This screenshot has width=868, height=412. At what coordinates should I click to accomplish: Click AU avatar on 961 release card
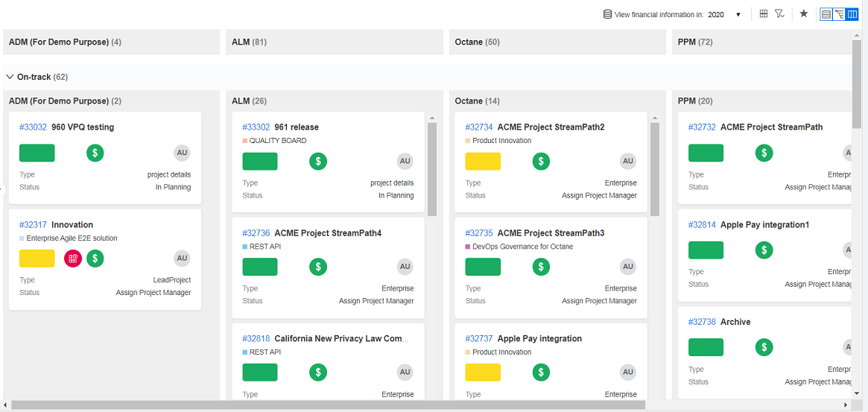pos(405,161)
